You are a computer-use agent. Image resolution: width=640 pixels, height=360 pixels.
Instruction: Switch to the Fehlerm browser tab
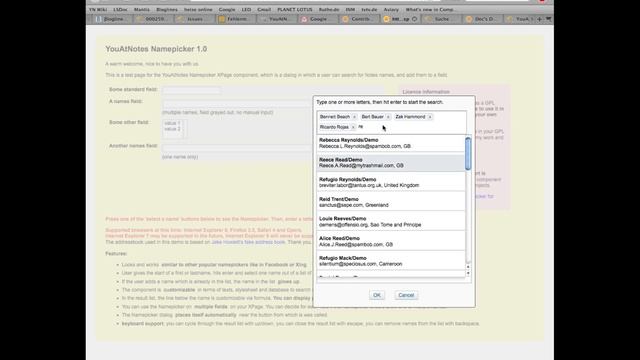[235, 19]
